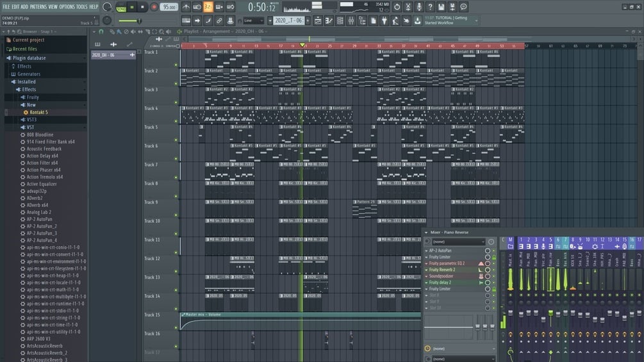The height and width of the screenshot is (362, 644).
Task: Open the FILE menu
Action: pyautogui.click(x=6, y=7)
